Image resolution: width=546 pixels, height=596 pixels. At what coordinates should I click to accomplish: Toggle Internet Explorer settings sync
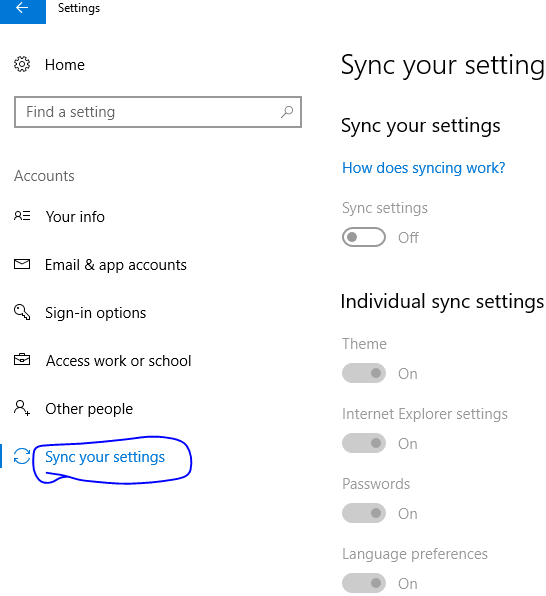[x=364, y=443]
